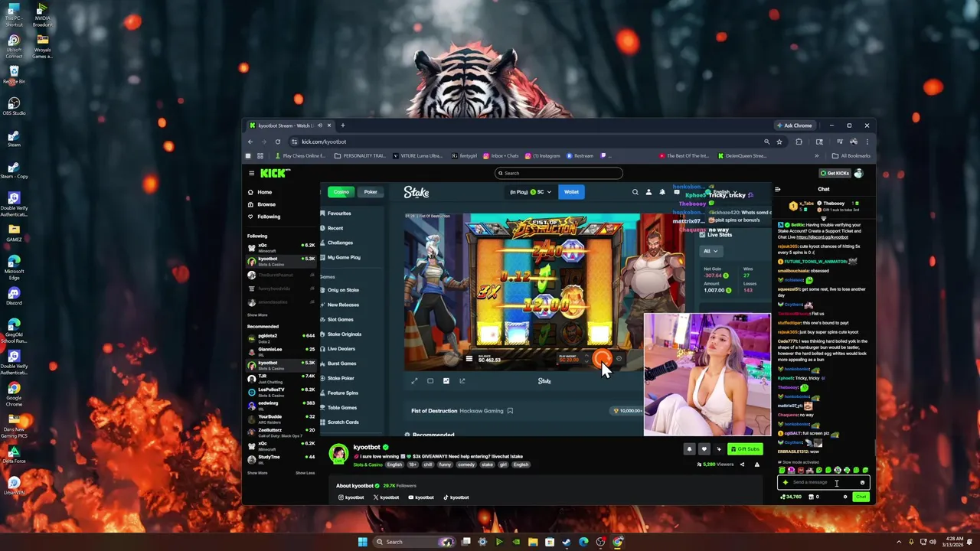Click Show Less under Recommended
Image resolution: width=980 pixels, height=551 pixels.
click(305, 473)
